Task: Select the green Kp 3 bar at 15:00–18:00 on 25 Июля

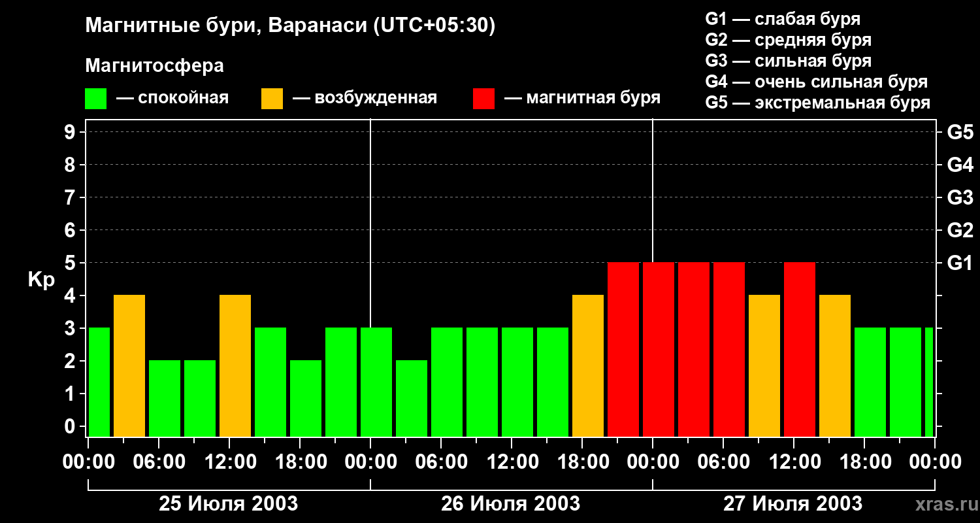Action: click(x=270, y=382)
